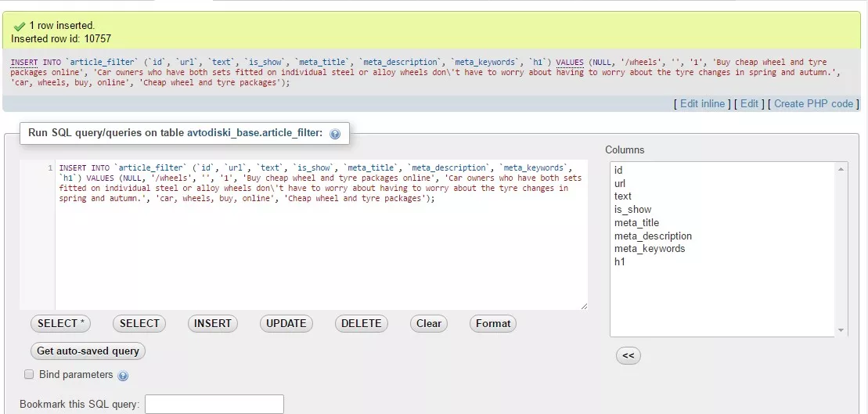
Task: Focus the Bookmark this SQL query field
Action: point(214,405)
